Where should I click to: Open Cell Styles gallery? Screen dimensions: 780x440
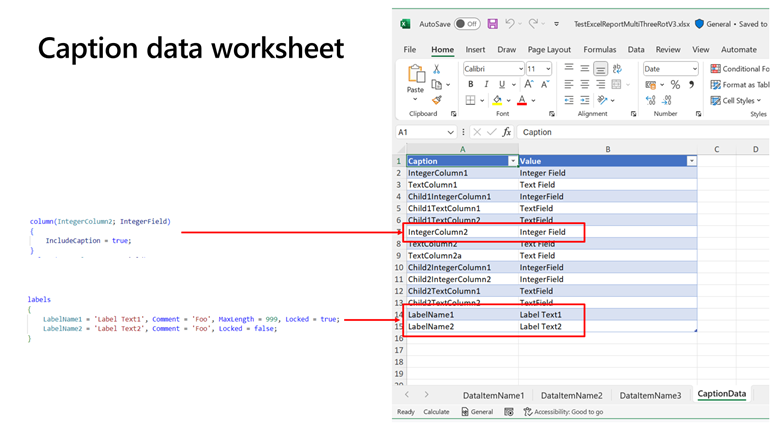coord(736,100)
